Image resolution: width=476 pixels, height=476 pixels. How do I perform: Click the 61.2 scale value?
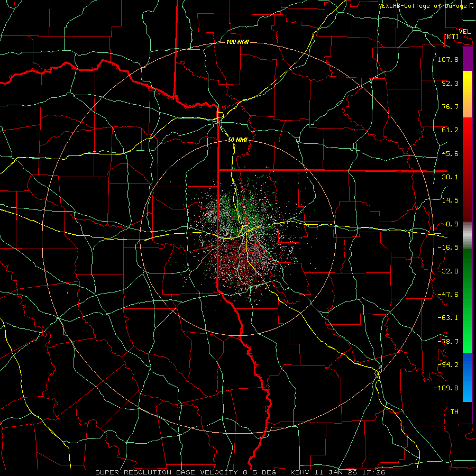pyautogui.click(x=450, y=130)
